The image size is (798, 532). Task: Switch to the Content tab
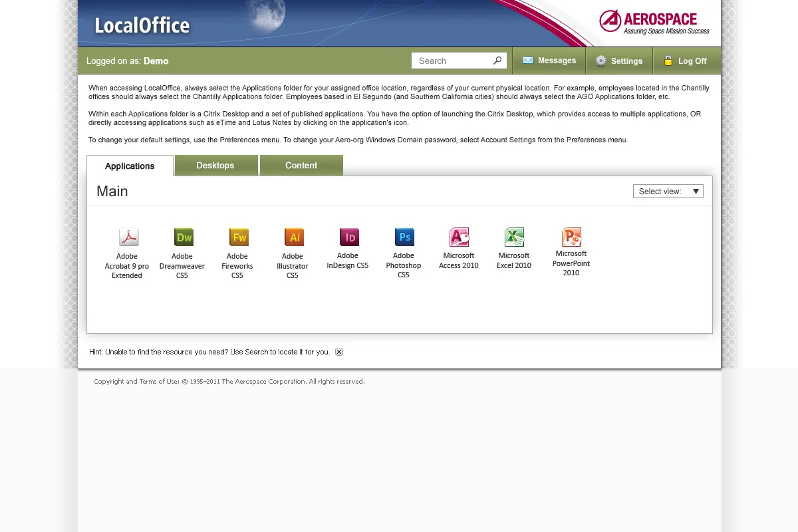point(301,166)
